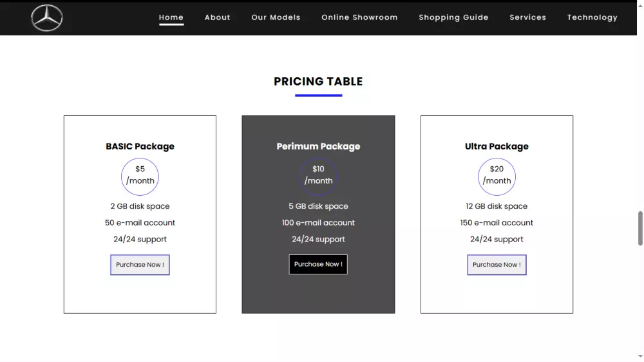
Task: Select Shopping Guide in navigation
Action: pyautogui.click(x=453, y=17)
